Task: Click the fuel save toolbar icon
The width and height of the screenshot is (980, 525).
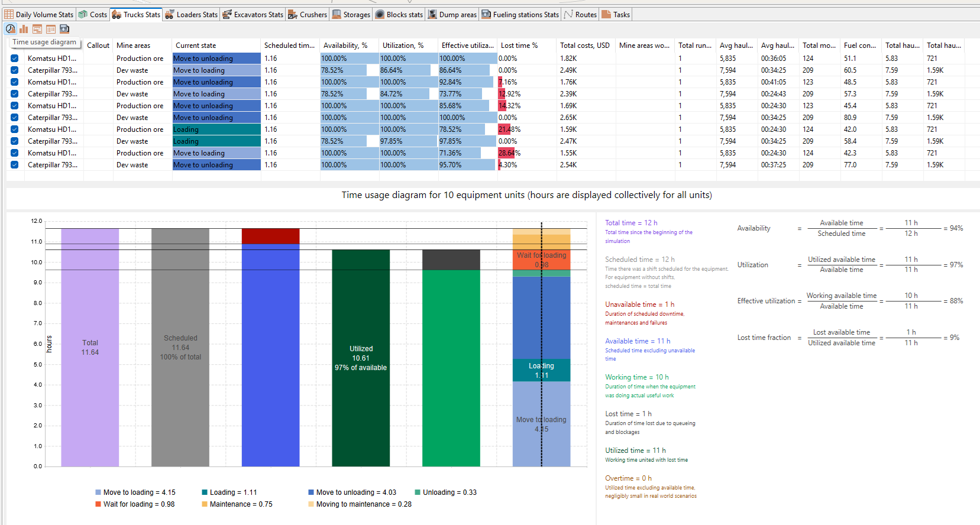Action: (x=64, y=29)
